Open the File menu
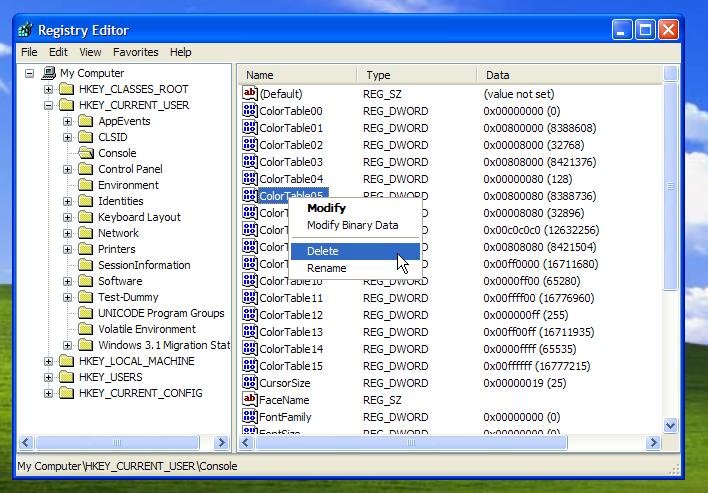This screenshot has width=708, height=493. click(x=29, y=52)
